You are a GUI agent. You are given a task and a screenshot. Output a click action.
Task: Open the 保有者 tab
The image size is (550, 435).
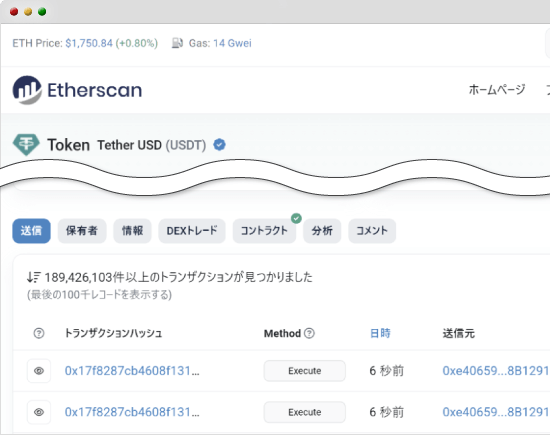point(82,231)
